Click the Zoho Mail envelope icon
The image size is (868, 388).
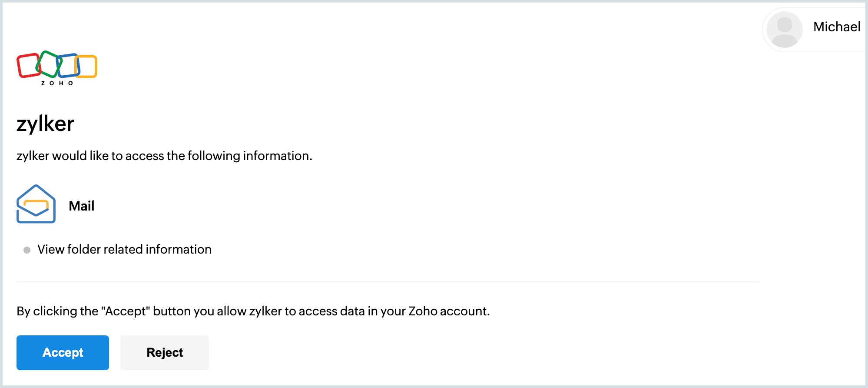tap(36, 204)
